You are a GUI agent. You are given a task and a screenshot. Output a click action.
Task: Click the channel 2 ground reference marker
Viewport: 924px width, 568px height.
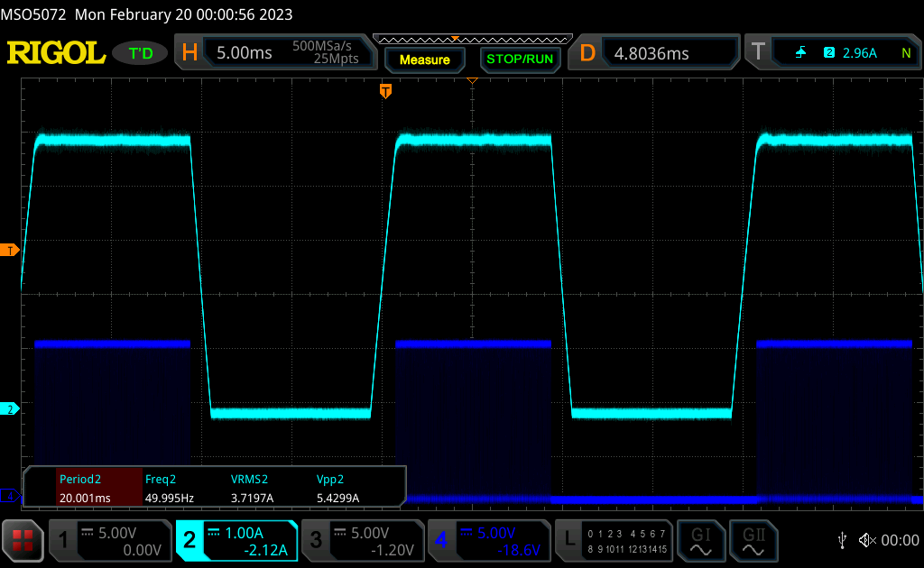11,409
